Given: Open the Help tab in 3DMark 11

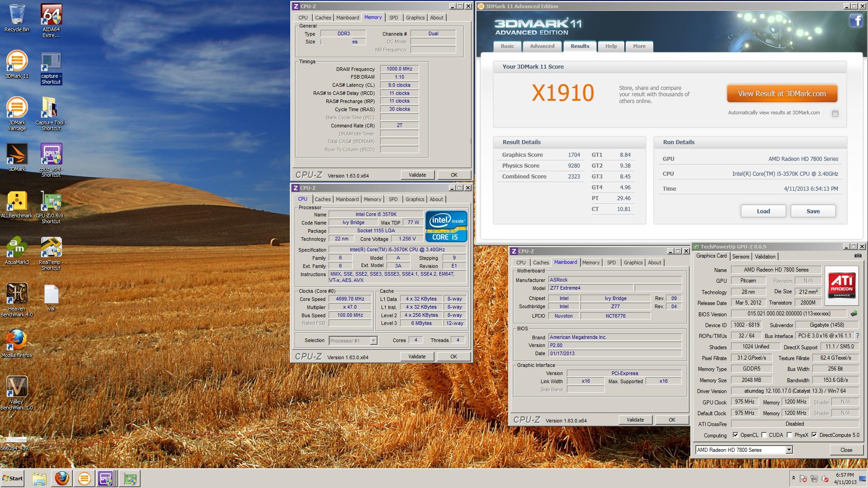Looking at the screenshot, I should [x=611, y=46].
